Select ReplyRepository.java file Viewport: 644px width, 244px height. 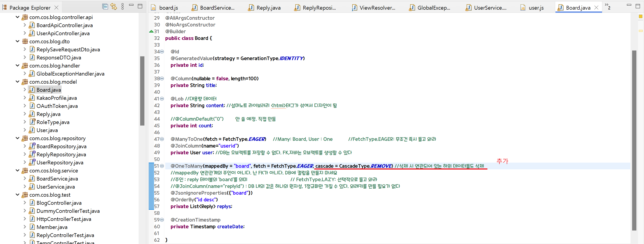coord(61,155)
